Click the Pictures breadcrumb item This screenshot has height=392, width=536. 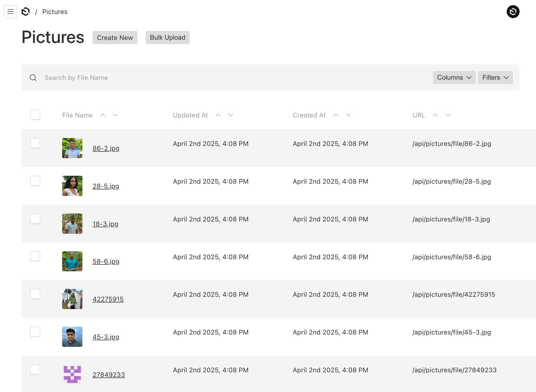[55, 12]
